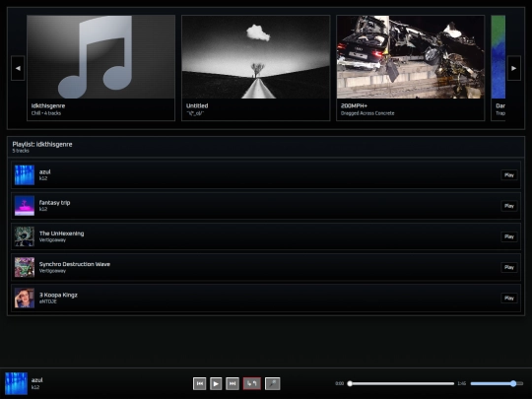Click the previous track button
Screen dimensions: 532x399
199,384
